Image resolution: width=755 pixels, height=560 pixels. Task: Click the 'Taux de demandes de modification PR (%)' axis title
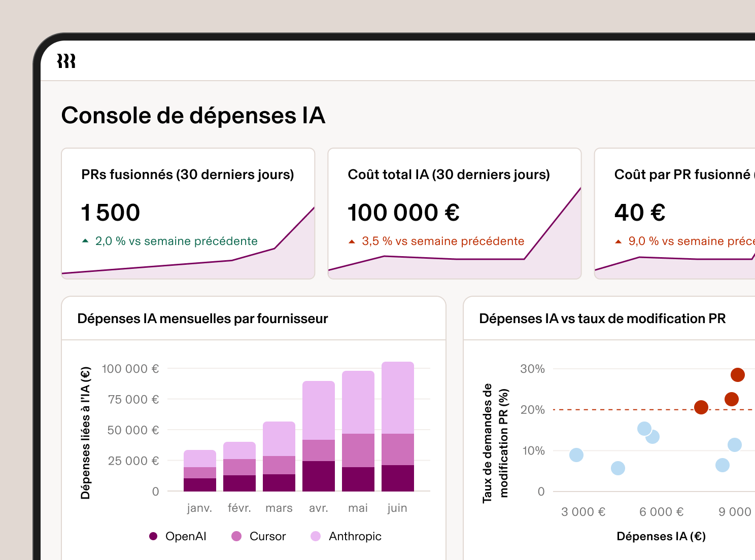pyautogui.click(x=495, y=443)
